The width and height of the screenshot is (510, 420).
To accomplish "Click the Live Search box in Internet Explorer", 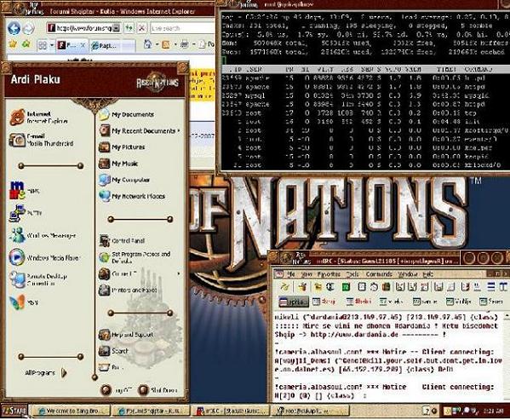I will [x=182, y=28].
